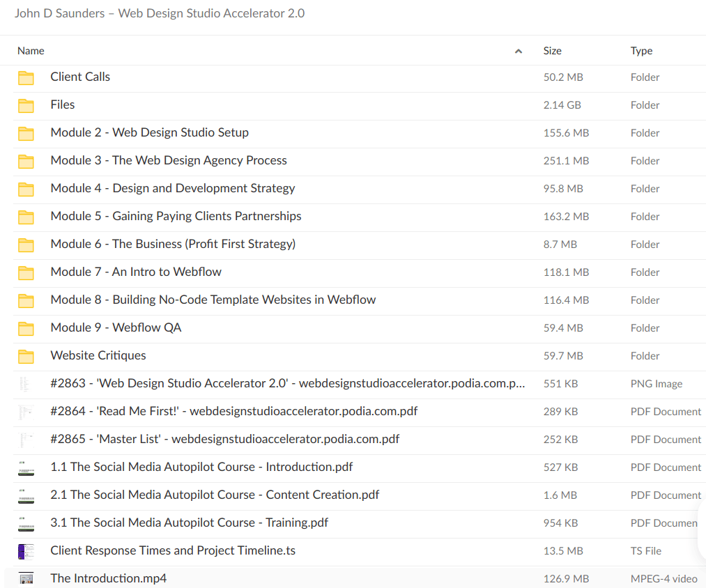Viewport: 706px width, 588px height.
Task: Open 'Module 8 - Building No-Code Template Websites in Webflow'
Action: [213, 300]
